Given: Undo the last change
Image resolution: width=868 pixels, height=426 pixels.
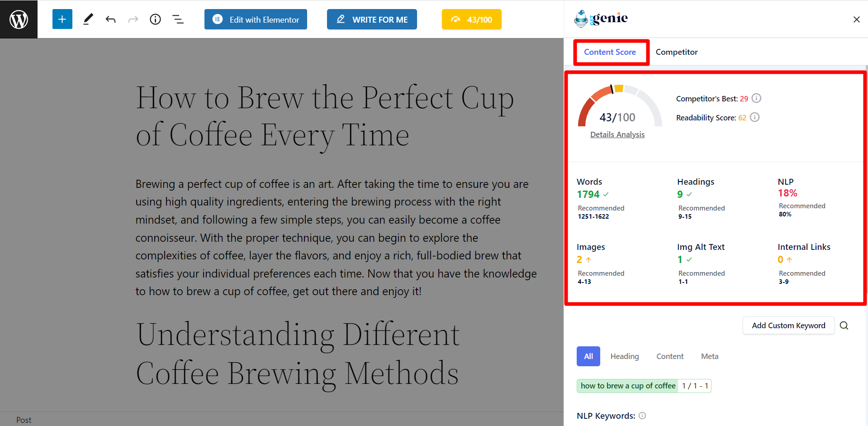Looking at the screenshot, I should [x=110, y=19].
